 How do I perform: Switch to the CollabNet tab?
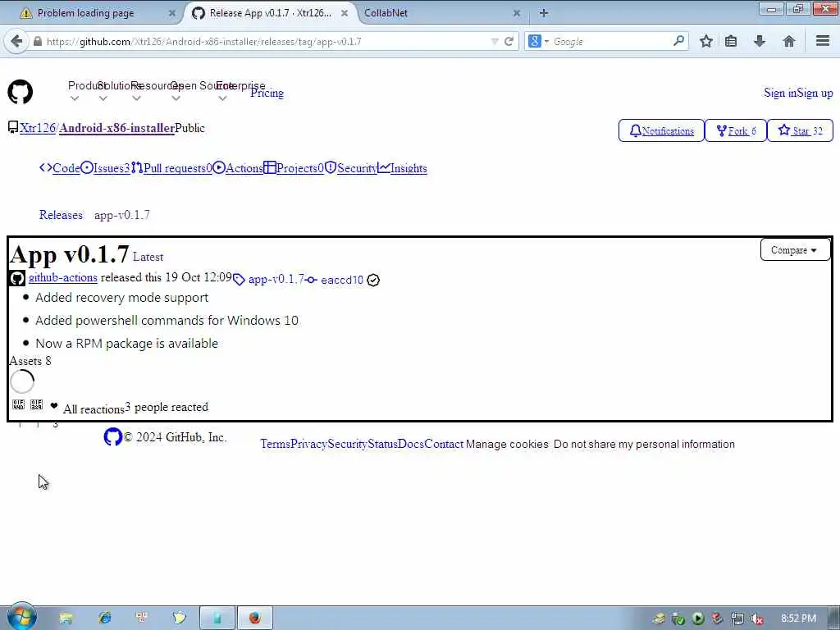pos(386,13)
